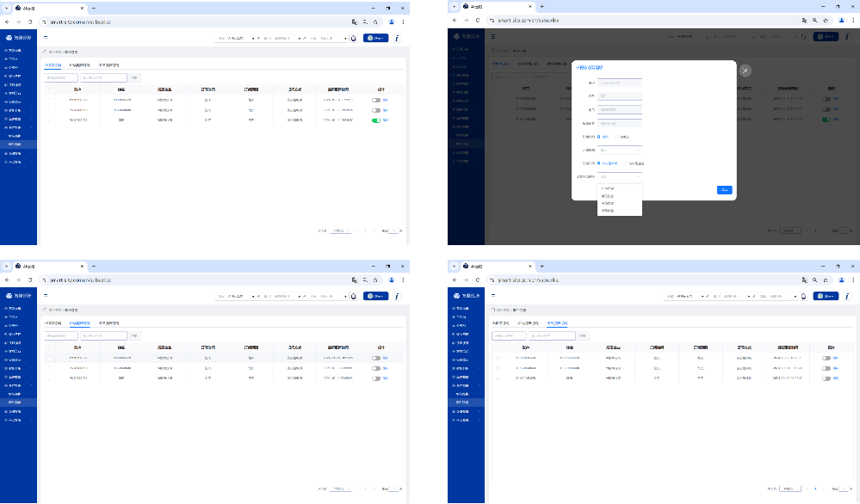Select the first tab in bottom-right window

pos(499,323)
